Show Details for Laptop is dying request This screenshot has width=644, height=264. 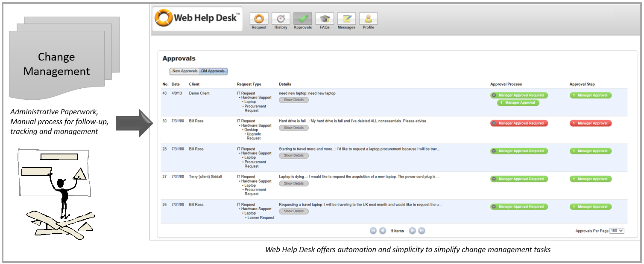(x=294, y=183)
